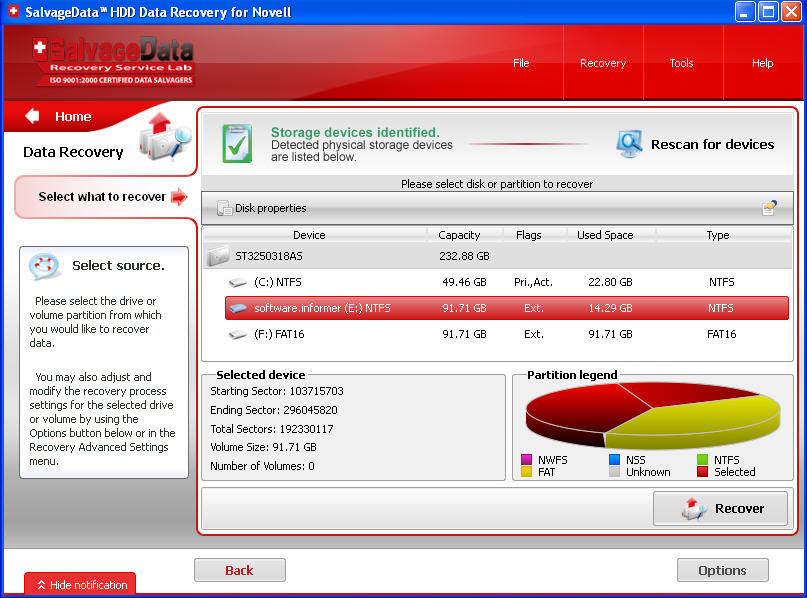Click the drive icon for software.informer (E:)
Image resolution: width=807 pixels, height=598 pixels.
point(238,308)
